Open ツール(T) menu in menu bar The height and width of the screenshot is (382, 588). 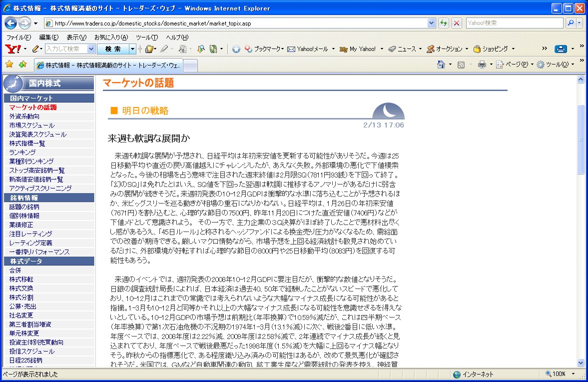146,37
